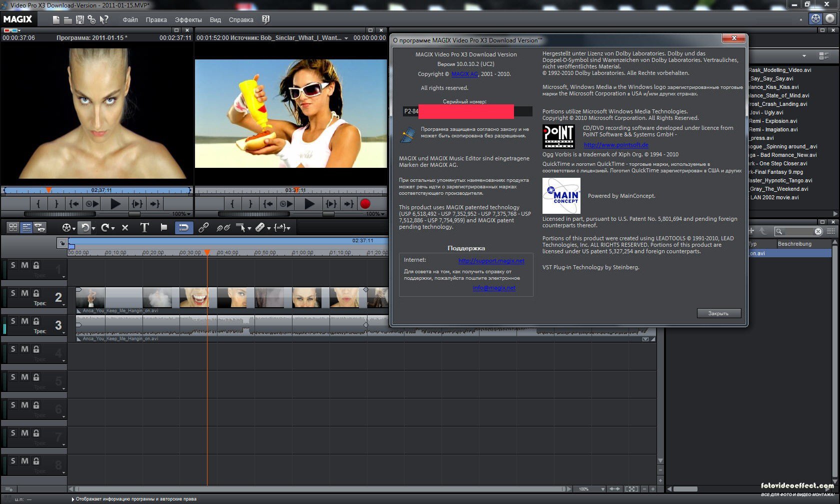Jump to range end in program monitor
Image resolution: width=840 pixels, height=504 pixels.
155,204
